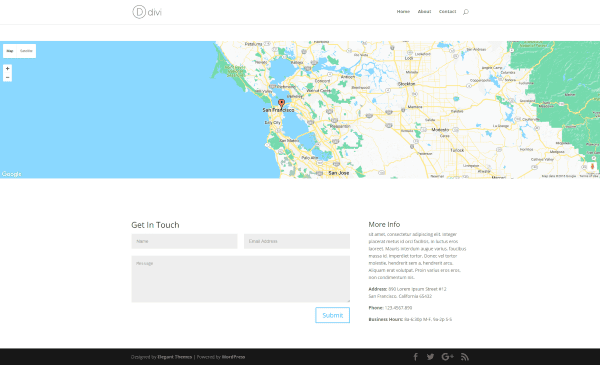Zoom in on the map
Viewport: 600px width, 365px height.
[7, 68]
